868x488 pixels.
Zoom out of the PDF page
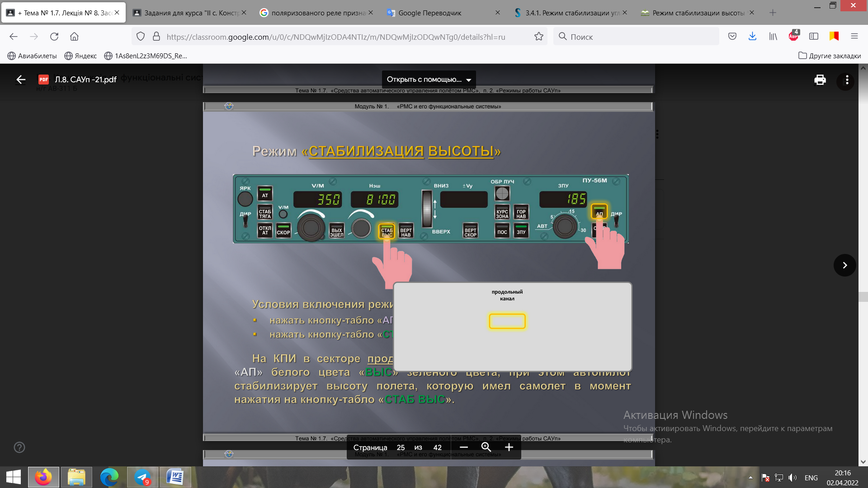(464, 447)
